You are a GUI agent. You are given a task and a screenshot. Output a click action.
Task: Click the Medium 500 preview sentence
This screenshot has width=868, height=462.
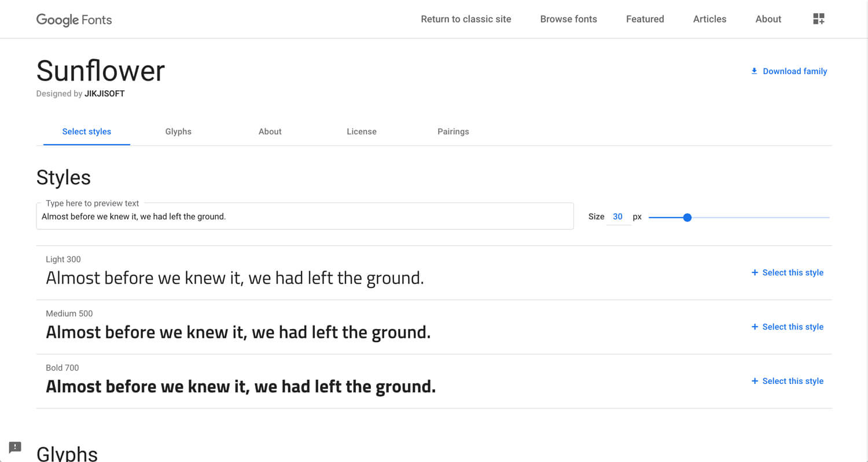[238, 332]
